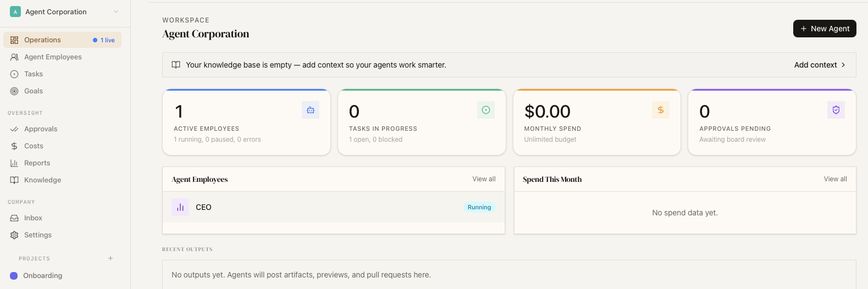Expand the Agent Corporation workspace switcher chevron
868x289 pixels.
pos(116,12)
